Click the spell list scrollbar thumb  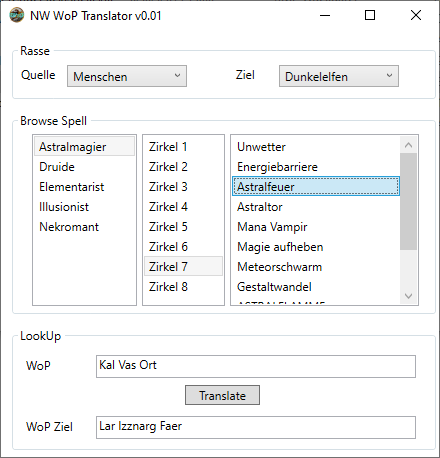tap(408, 201)
